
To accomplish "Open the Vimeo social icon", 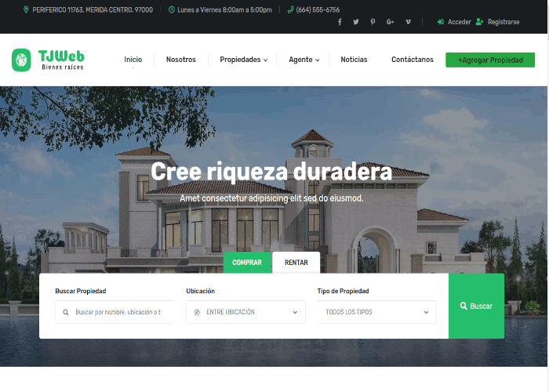I will pos(408,22).
